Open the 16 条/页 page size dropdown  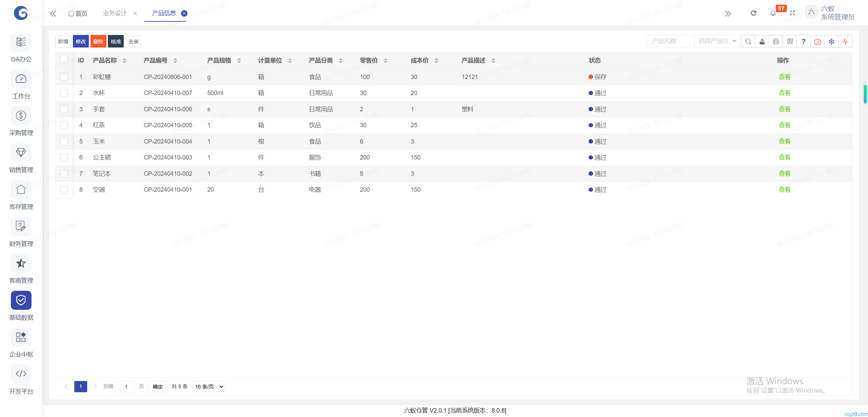209,386
